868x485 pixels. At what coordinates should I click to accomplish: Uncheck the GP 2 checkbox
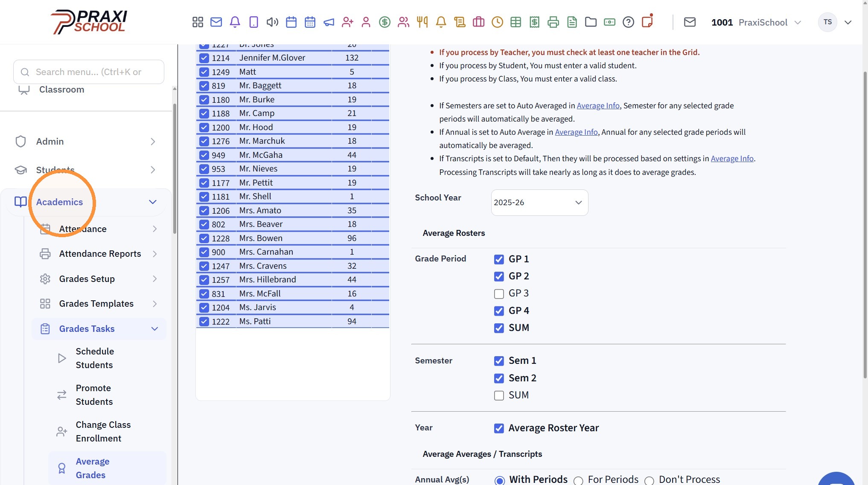click(499, 276)
